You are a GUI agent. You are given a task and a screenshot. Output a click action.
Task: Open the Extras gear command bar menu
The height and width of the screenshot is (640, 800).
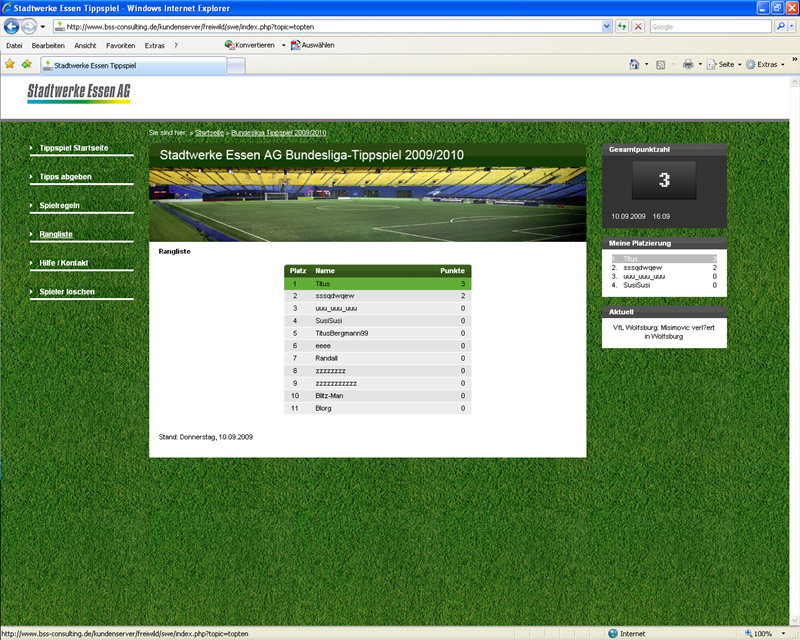(x=765, y=64)
